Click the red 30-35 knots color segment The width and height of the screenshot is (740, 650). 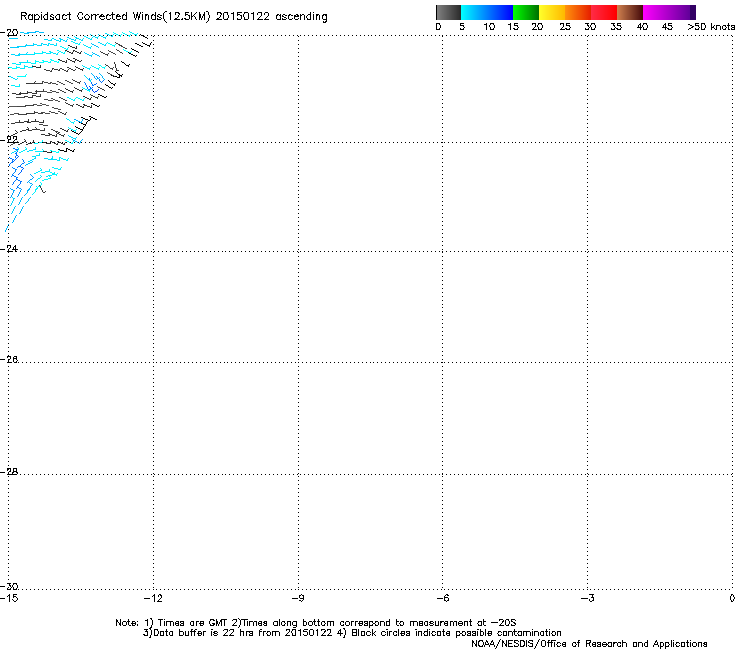(x=604, y=12)
